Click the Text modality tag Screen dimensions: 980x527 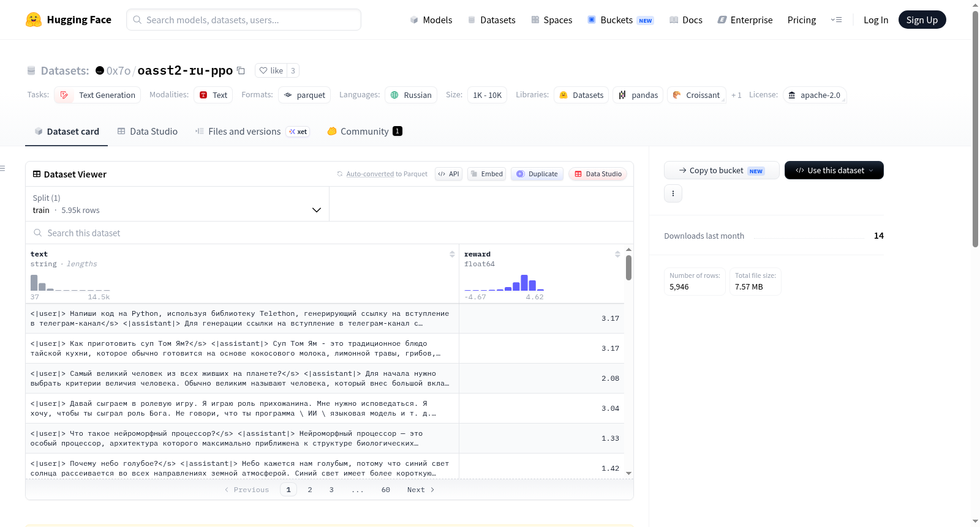(213, 95)
